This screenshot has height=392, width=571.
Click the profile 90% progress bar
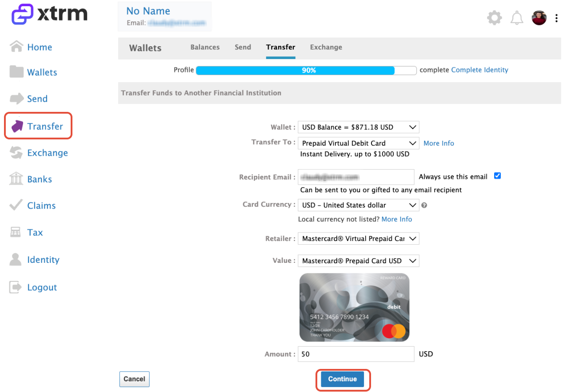point(306,70)
